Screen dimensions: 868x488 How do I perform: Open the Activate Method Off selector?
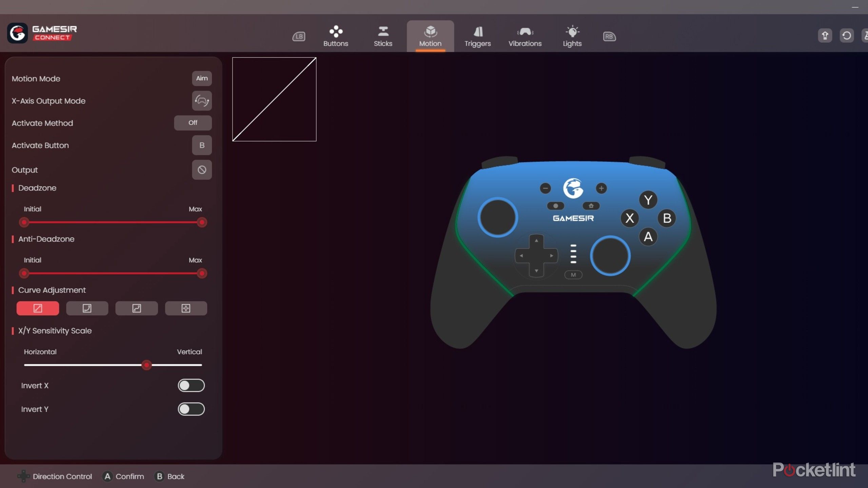(193, 123)
